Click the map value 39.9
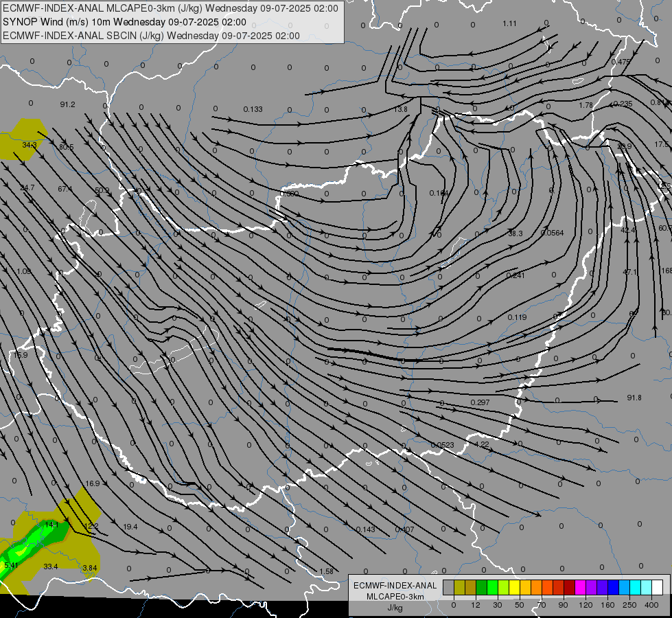The image size is (672, 618). tap(625, 147)
